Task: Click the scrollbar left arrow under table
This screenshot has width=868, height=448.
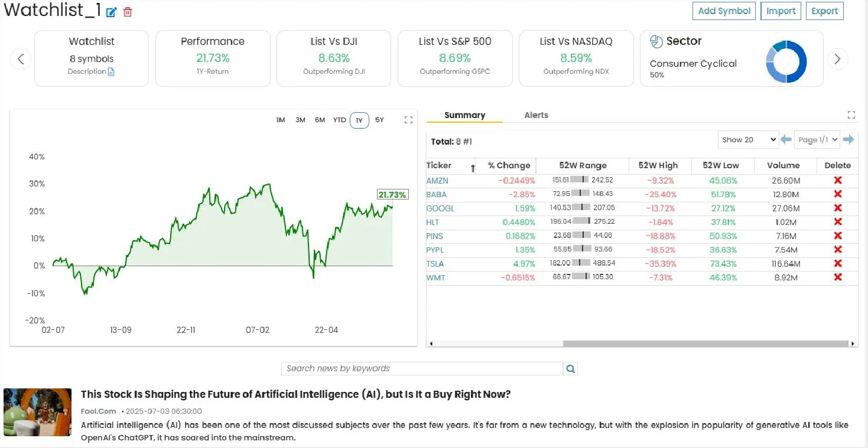Action: [x=431, y=344]
